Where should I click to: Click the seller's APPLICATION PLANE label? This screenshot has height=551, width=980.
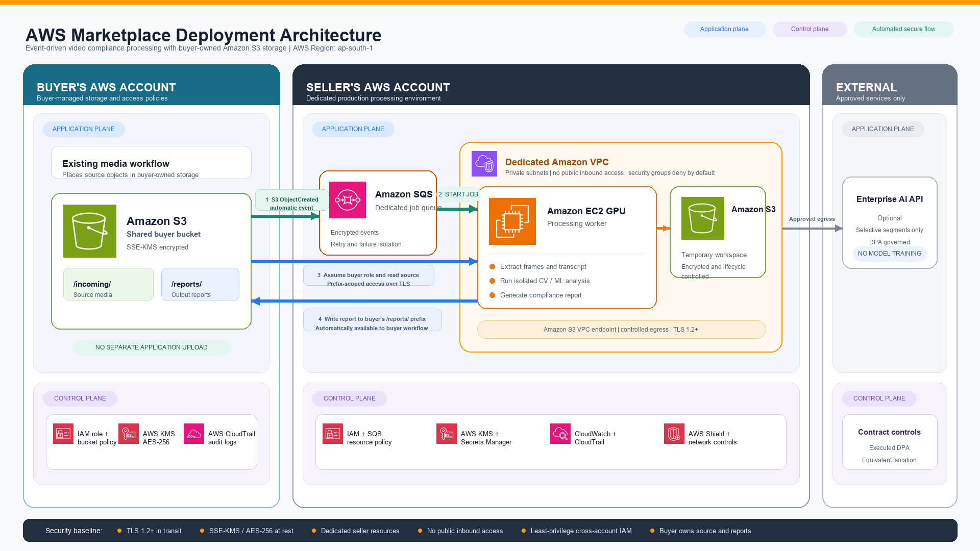[x=353, y=129]
